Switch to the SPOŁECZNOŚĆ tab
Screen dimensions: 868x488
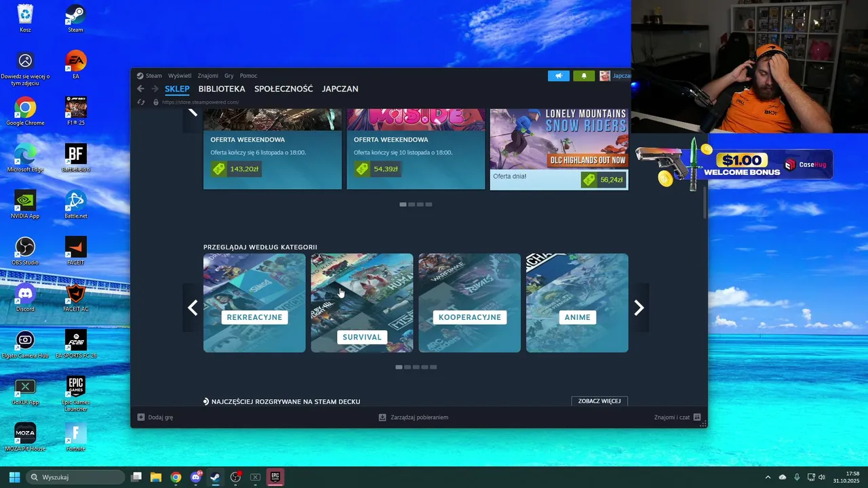tap(283, 89)
